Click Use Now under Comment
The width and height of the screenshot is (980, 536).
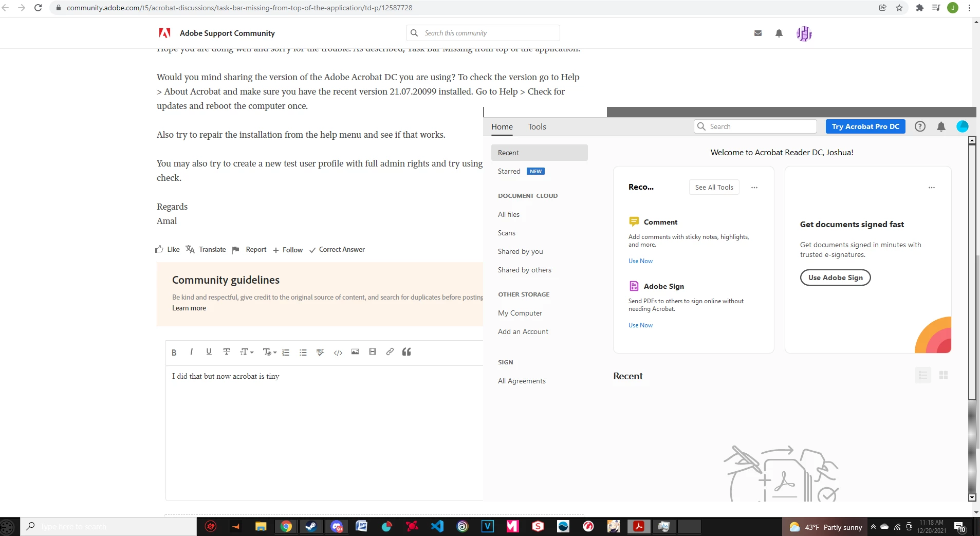(640, 261)
